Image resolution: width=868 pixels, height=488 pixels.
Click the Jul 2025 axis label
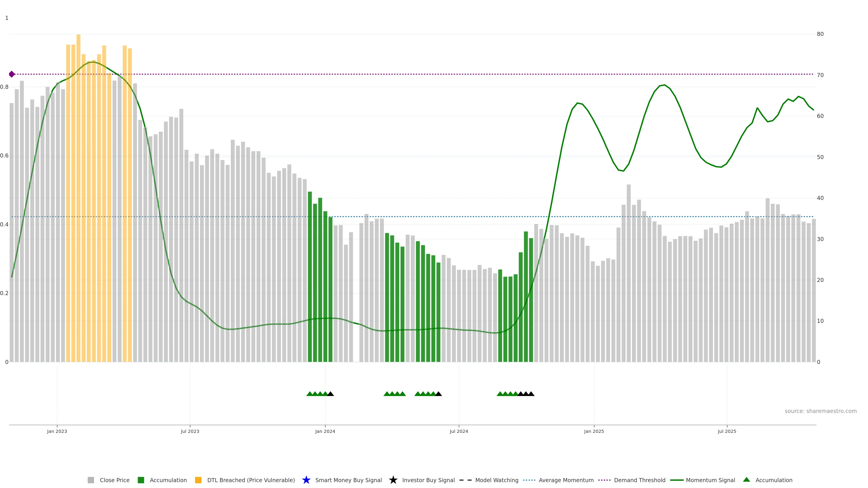click(x=727, y=432)
